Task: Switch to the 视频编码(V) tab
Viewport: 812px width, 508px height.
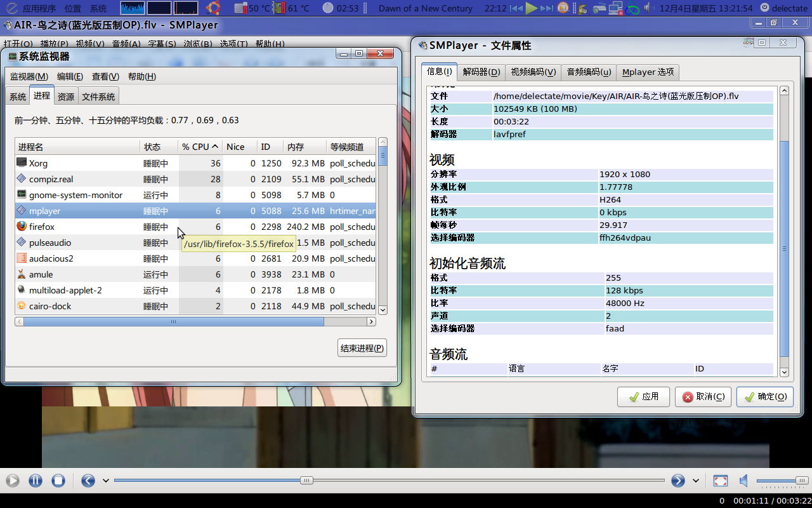Action: [534, 72]
